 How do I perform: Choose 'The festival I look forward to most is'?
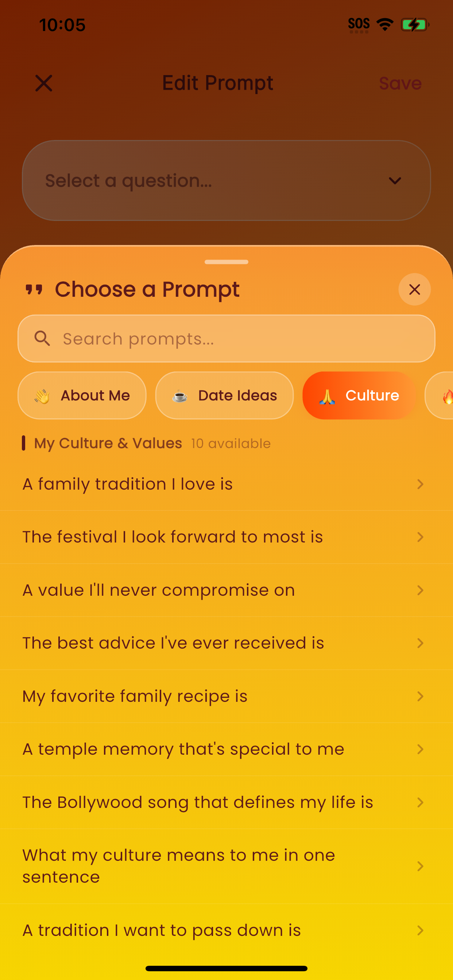pyautogui.click(x=226, y=537)
